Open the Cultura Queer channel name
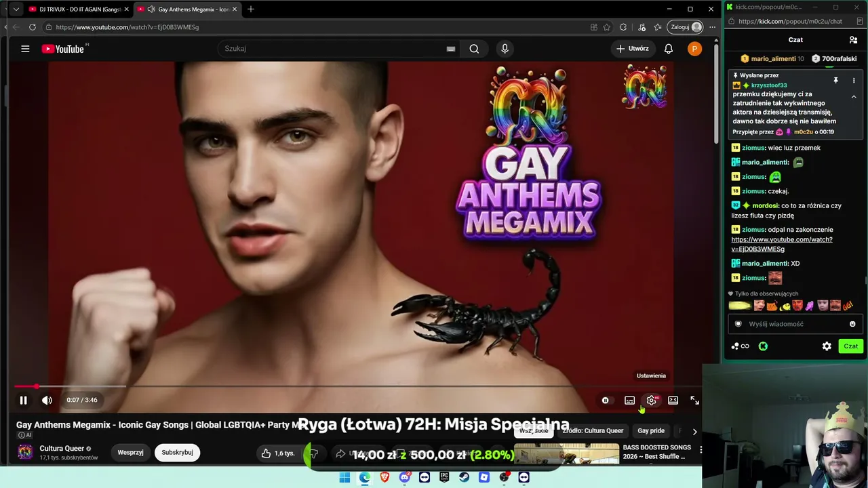Viewport: 868px width, 488px height. (62, 449)
